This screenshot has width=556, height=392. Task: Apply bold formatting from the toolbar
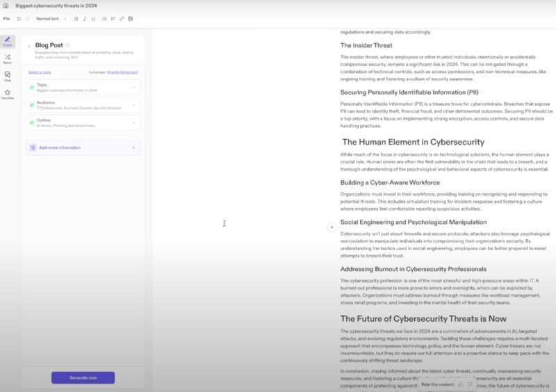click(x=76, y=19)
